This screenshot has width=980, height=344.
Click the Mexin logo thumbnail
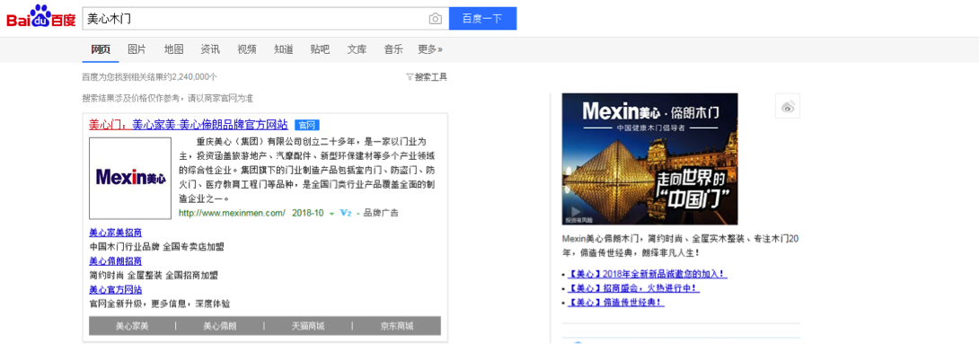click(x=130, y=178)
